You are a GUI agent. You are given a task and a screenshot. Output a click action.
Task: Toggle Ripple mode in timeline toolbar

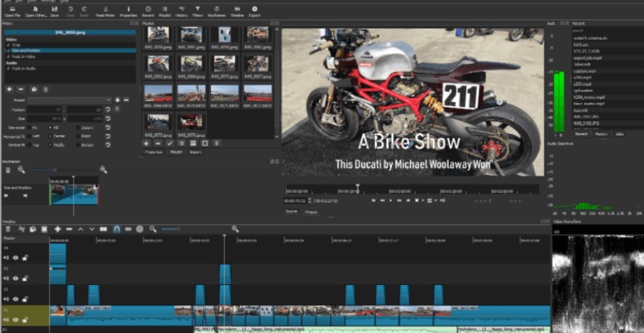(128, 229)
